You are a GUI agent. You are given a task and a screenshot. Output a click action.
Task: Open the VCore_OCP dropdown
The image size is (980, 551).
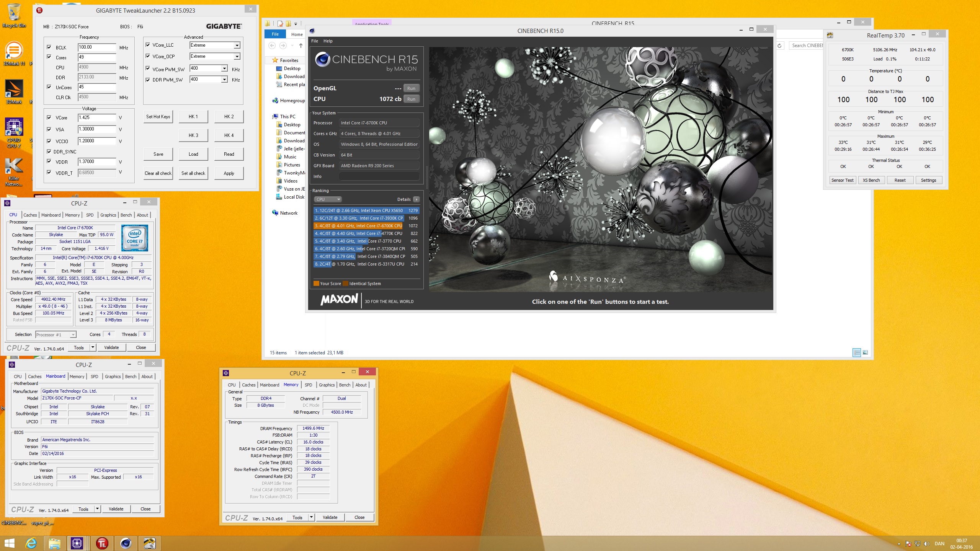click(237, 56)
